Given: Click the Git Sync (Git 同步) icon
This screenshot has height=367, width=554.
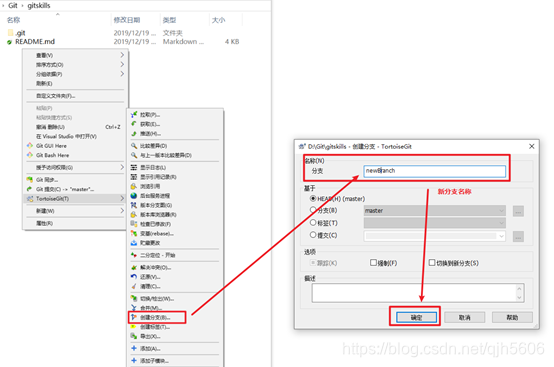Looking at the screenshot, I should coord(30,179).
